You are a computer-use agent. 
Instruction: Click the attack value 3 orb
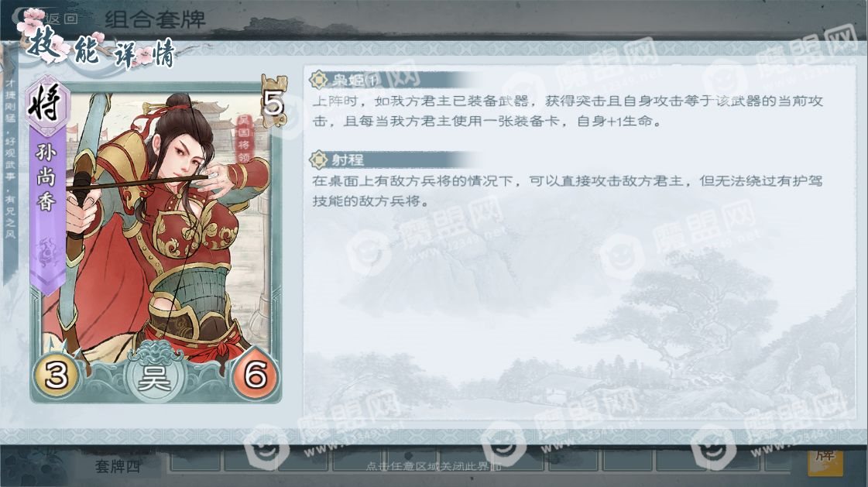coord(56,376)
